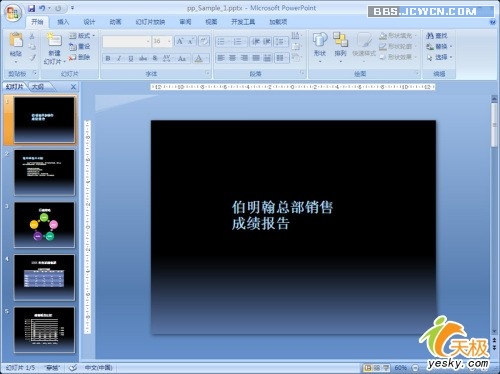Change text case with Aa
The image size is (500, 374).
pyautogui.click(x=182, y=59)
